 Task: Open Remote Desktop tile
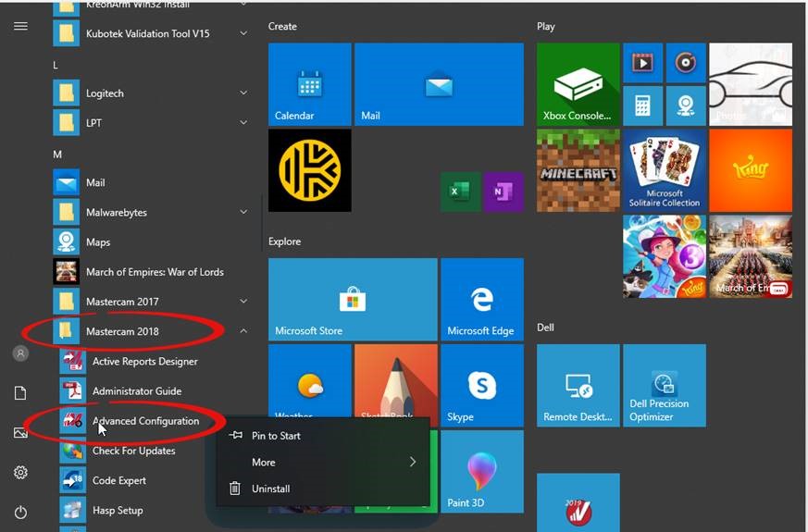578,385
